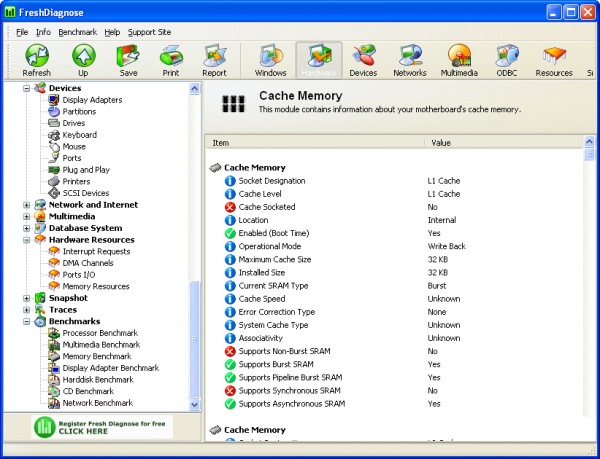This screenshot has width=600, height=459.
Task: Collapse the Devices tree node
Action: (26, 88)
